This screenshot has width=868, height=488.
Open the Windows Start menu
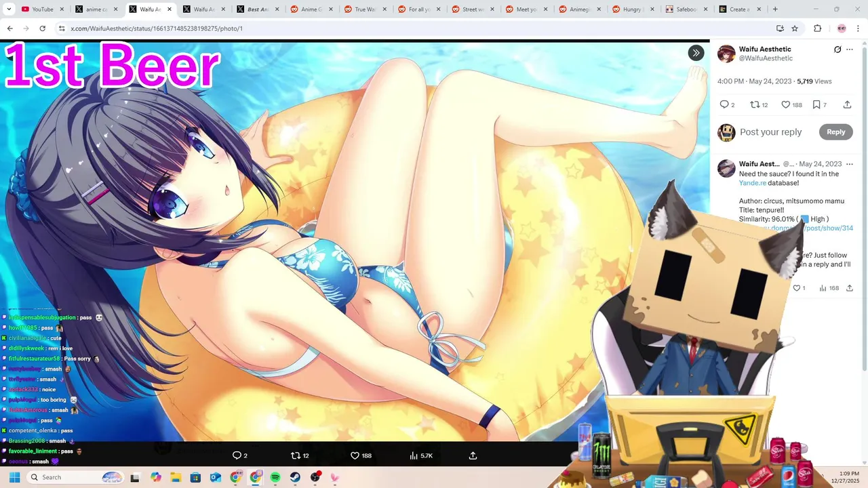(14, 477)
